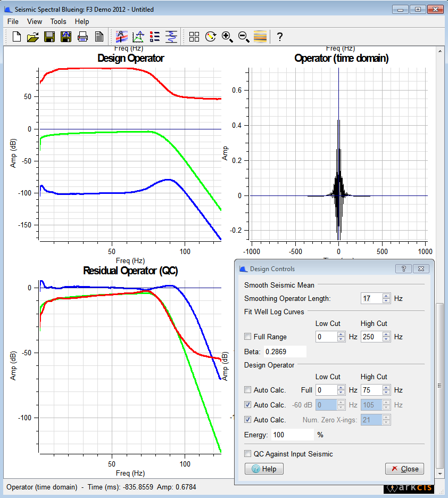This screenshot has width=448, height=498.
Task: Tile the chart windows with the grid icon
Action: pyautogui.click(x=194, y=37)
